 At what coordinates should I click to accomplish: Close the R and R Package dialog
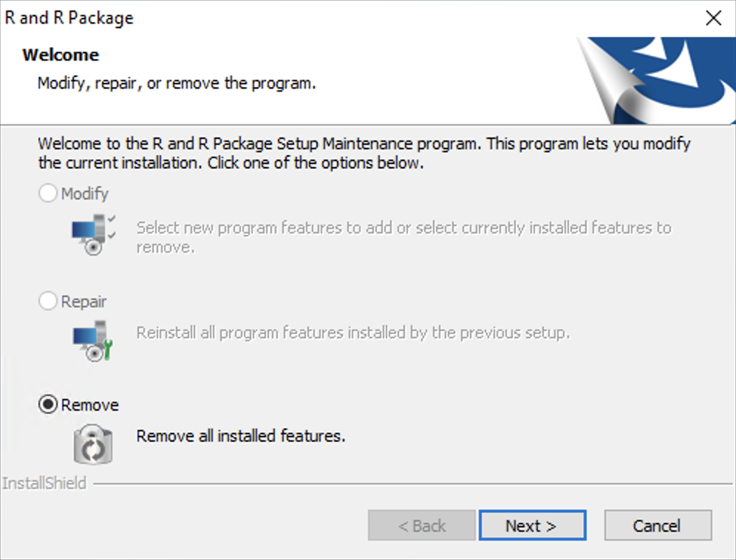pyautogui.click(x=713, y=18)
